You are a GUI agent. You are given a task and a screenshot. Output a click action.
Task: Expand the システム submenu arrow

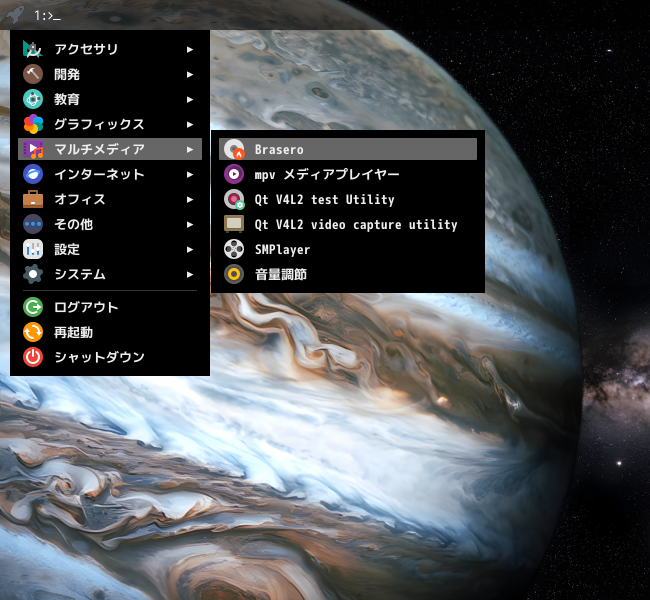coord(190,274)
